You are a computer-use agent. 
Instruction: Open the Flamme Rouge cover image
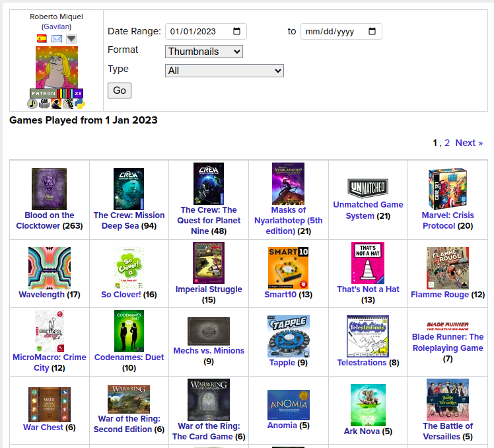(448, 268)
